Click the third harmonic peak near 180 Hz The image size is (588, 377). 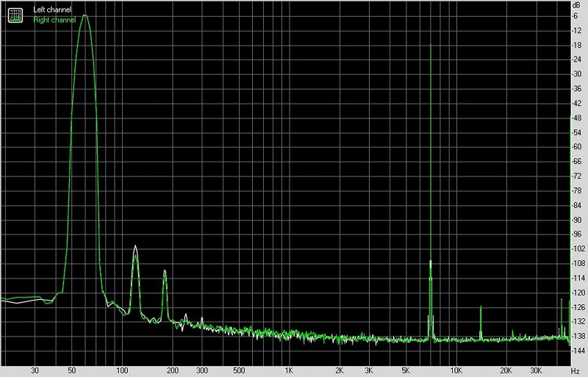pos(165,272)
